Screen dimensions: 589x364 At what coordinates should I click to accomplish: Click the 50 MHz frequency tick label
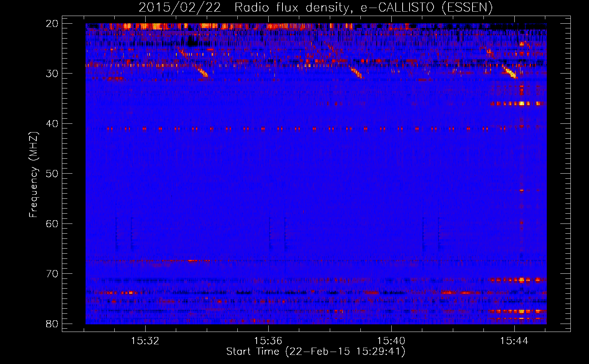(x=52, y=174)
